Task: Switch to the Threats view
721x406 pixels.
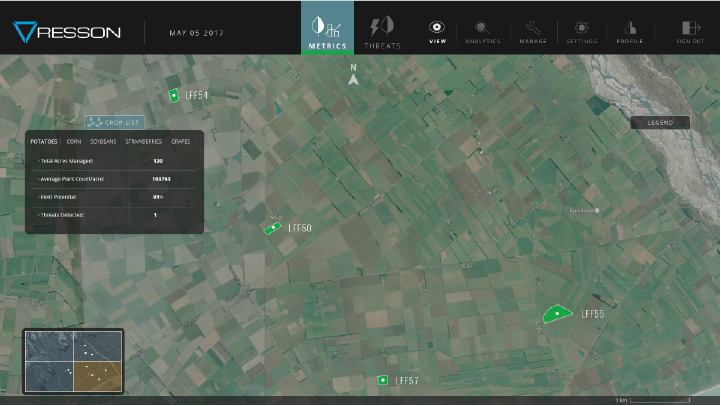Action: pyautogui.click(x=382, y=28)
